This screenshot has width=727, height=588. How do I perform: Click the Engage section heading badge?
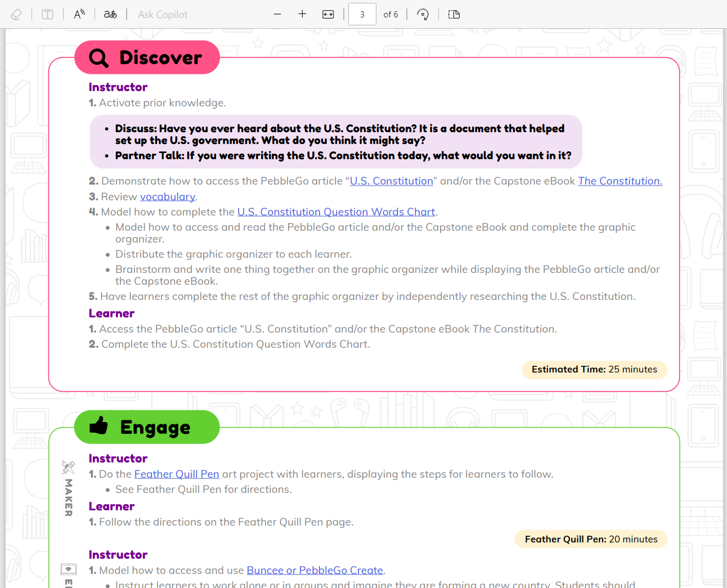[x=147, y=427]
